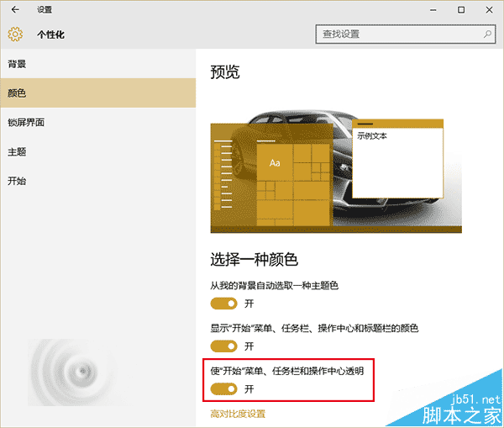
Task: Maximize the Settings window
Action: [461, 10]
